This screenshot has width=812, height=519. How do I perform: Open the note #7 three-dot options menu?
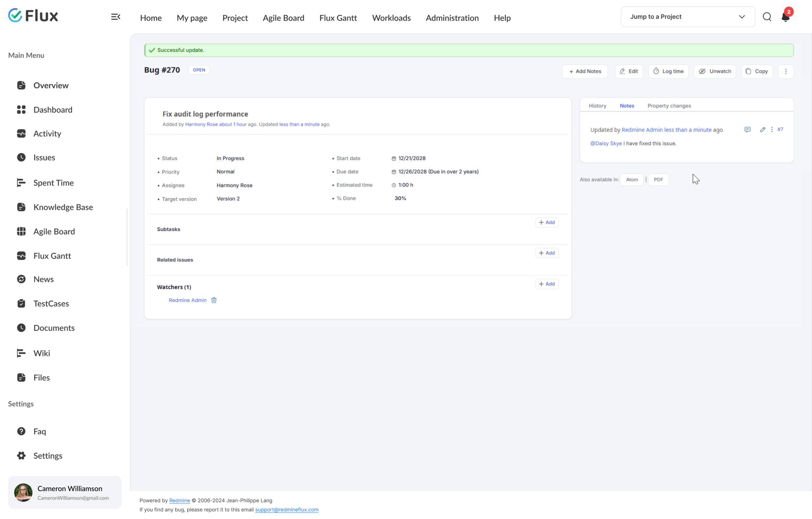point(771,130)
